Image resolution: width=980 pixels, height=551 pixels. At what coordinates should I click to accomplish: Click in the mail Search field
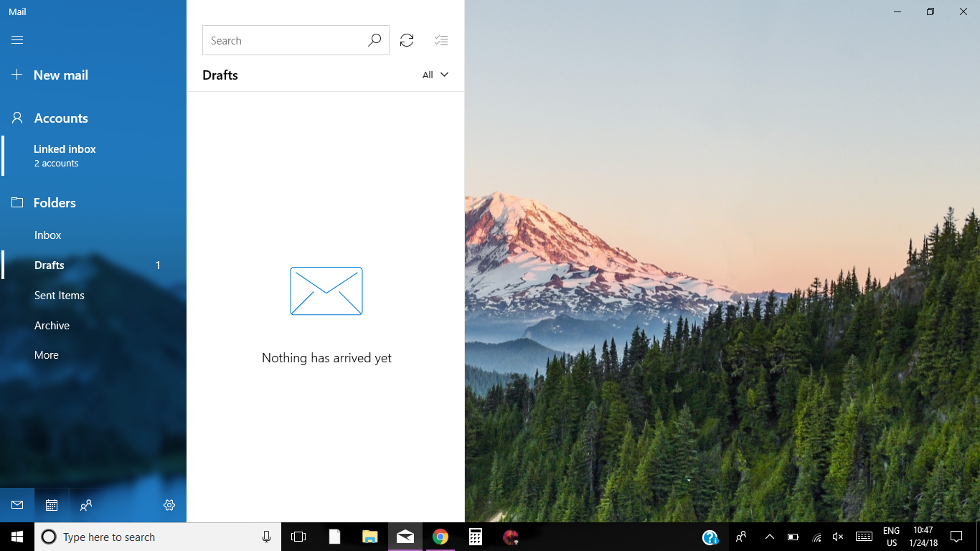coord(283,41)
